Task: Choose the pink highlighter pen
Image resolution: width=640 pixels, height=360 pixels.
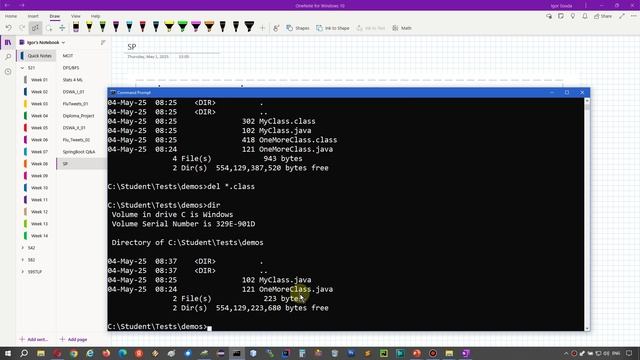Action: [x=196, y=27]
